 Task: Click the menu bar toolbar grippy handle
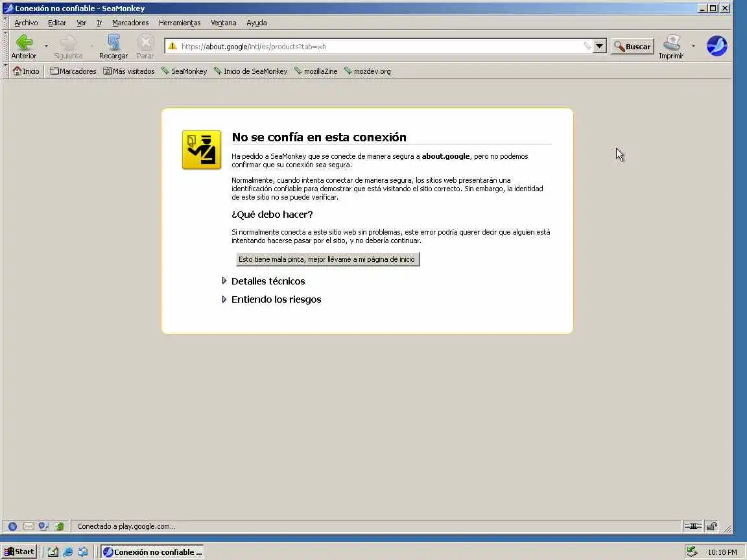pyautogui.click(x=6, y=23)
